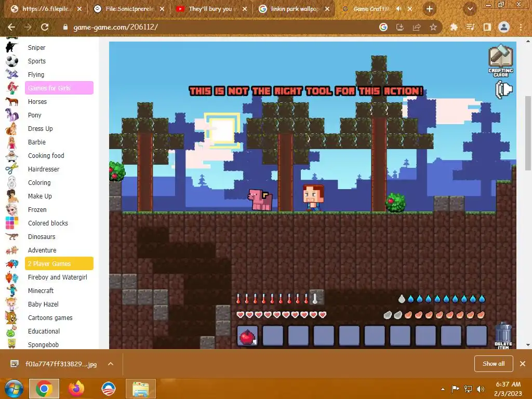Open the Sniper games category

[37, 47]
